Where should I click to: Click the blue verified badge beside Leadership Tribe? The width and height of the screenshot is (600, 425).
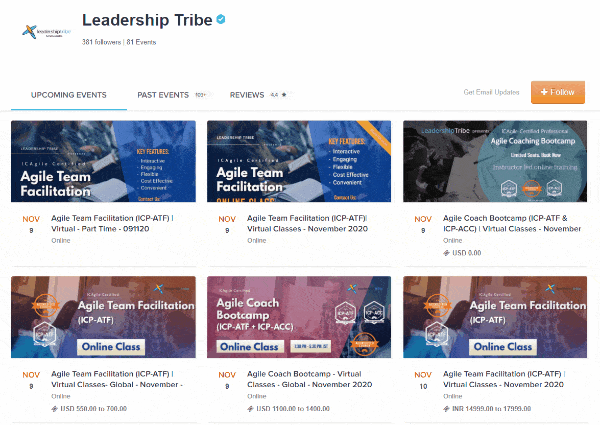click(192, 20)
